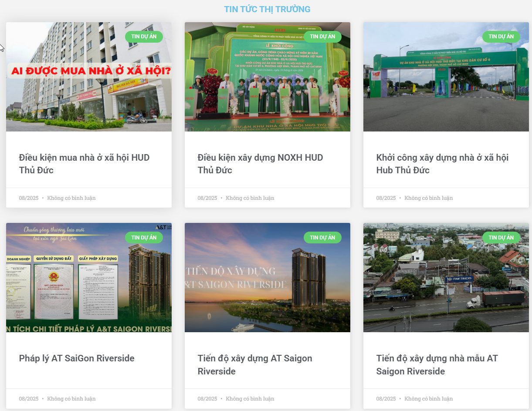Click the aerial construction site thumbnail
Viewport: 532px width, 411px height.
tap(446, 278)
